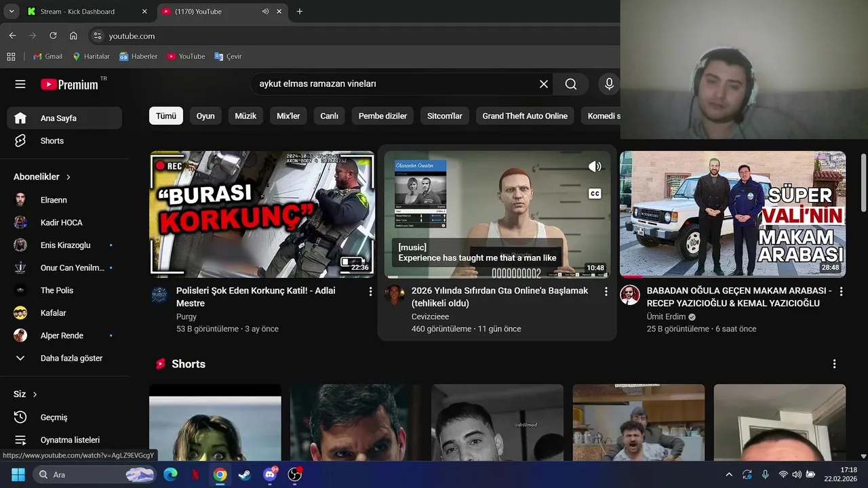Image resolution: width=868 pixels, height=488 pixels.
Task: Reload the page in Chrome
Action: [53, 35]
